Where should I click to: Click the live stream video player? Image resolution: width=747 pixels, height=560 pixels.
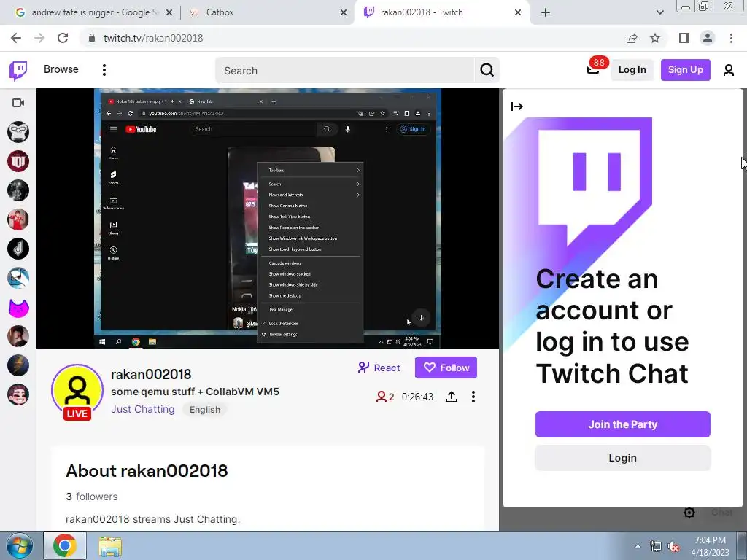[x=268, y=218]
